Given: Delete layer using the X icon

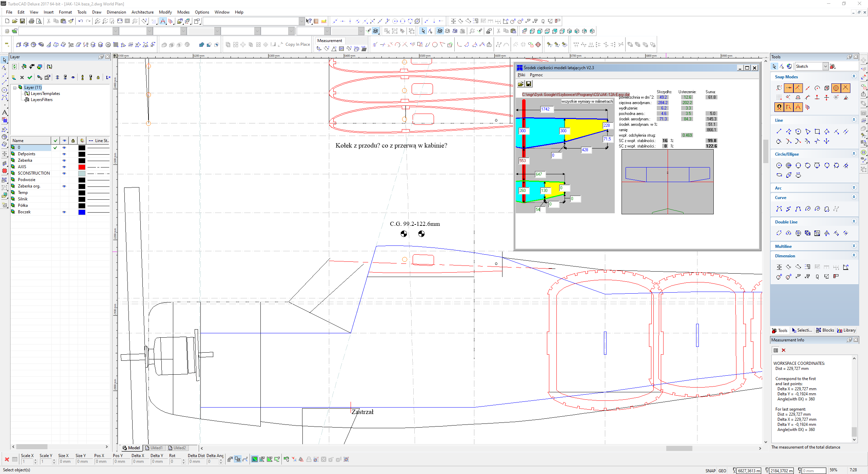Looking at the screenshot, I should tap(22, 78).
